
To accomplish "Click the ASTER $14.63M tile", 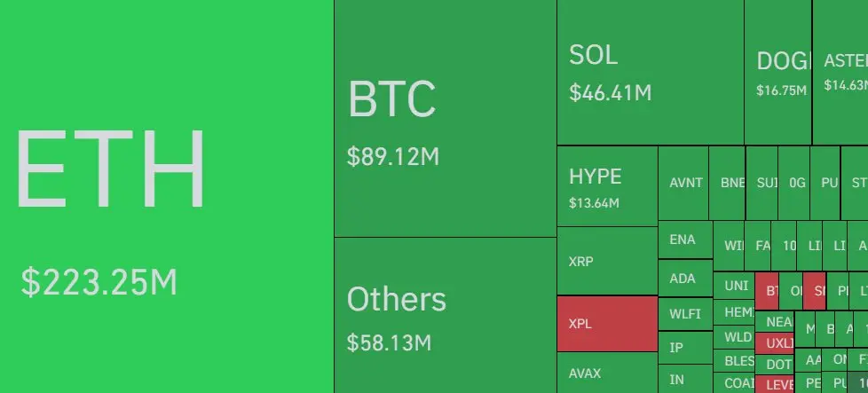I will tap(840, 73).
